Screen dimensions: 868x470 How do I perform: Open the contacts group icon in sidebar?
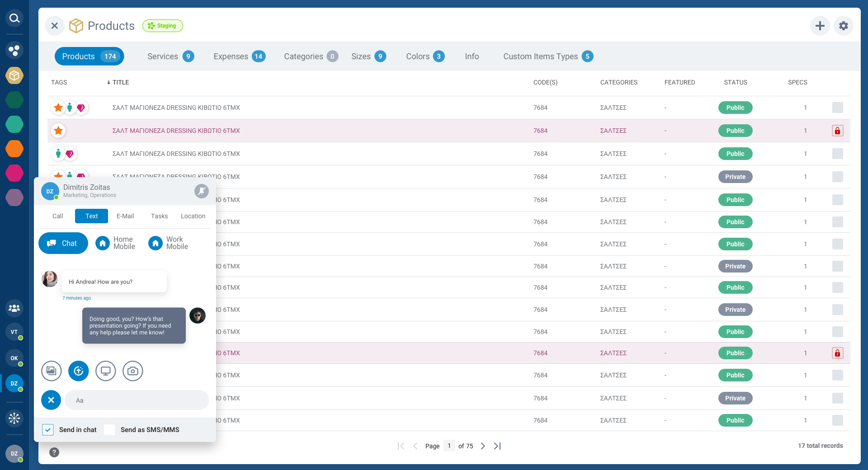[x=14, y=308]
